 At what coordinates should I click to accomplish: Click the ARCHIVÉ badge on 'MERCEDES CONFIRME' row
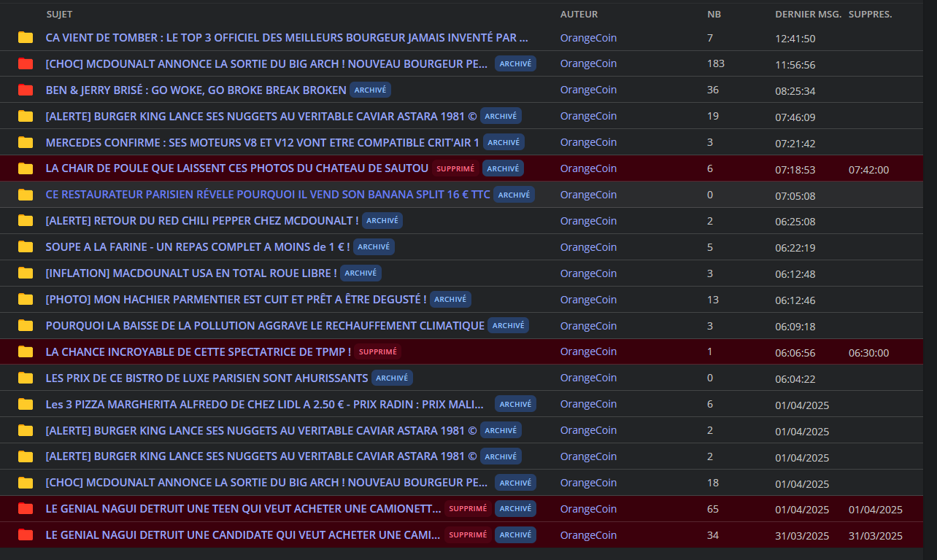pyautogui.click(x=504, y=143)
